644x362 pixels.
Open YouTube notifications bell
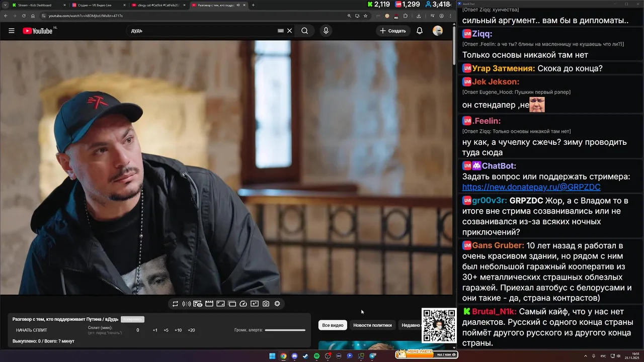(x=420, y=31)
